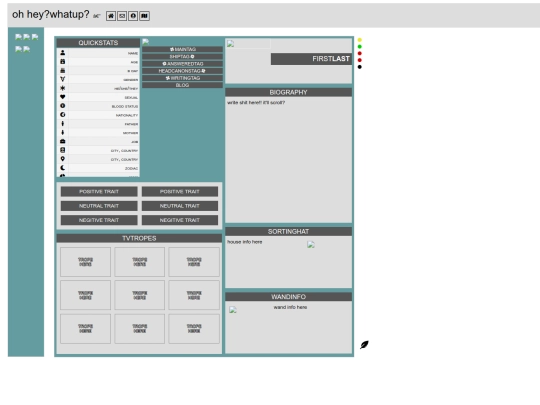
Task: Click the SORTINGHAT header
Action: pos(289,231)
